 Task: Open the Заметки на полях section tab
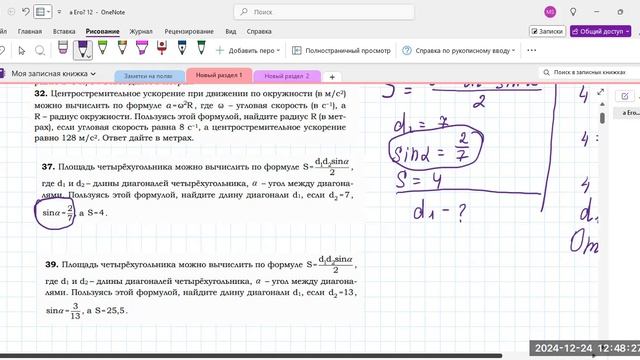148,76
